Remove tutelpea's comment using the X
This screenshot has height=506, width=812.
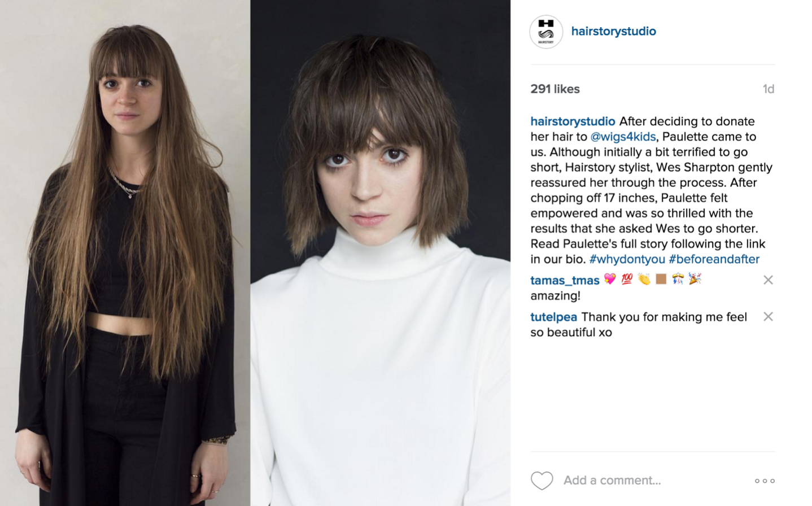(x=768, y=317)
